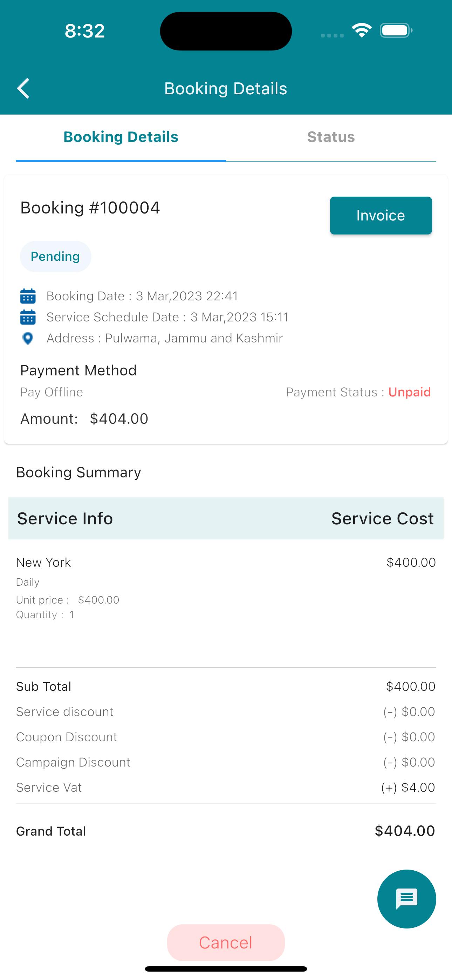Switch to the Status tab
Viewport: 452px width, 980px height.
tap(331, 137)
